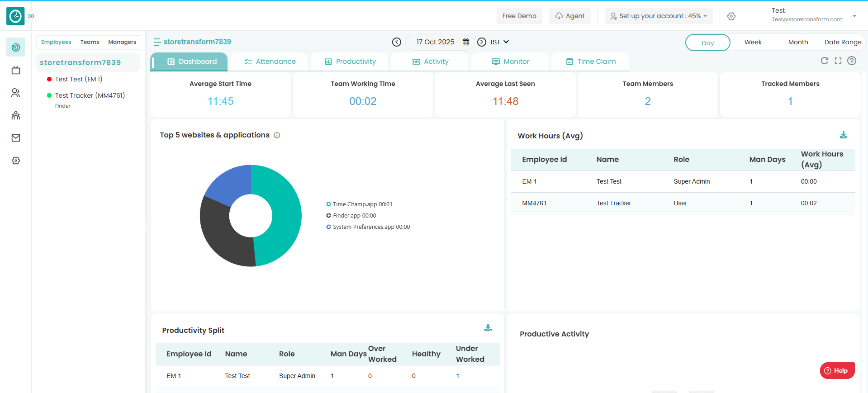Click the Free Demo button

coord(519,16)
